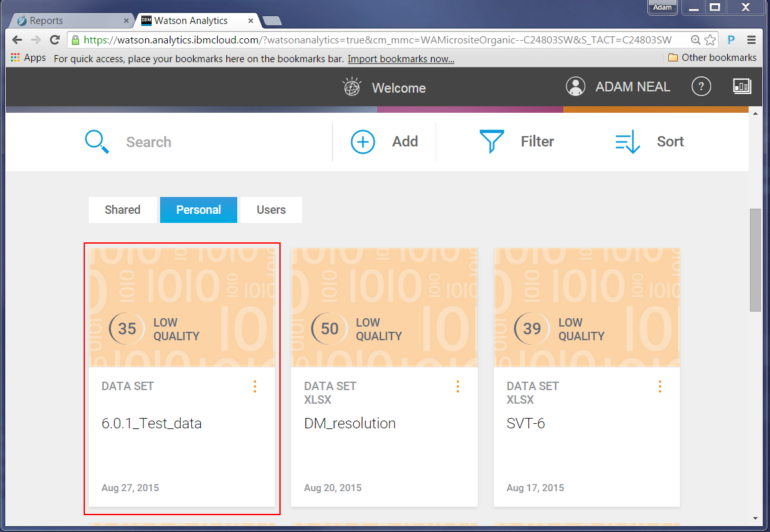Close the Reports browser tab
Image resolution: width=770 pixels, height=532 pixels.
[x=126, y=21]
